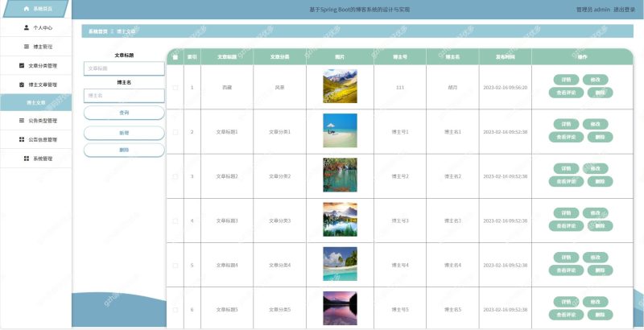This screenshot has height=330, width=644.
Task: Click the row 删除 button for 文章标题3
Action: pyautogui.click(x=600, y=225)
